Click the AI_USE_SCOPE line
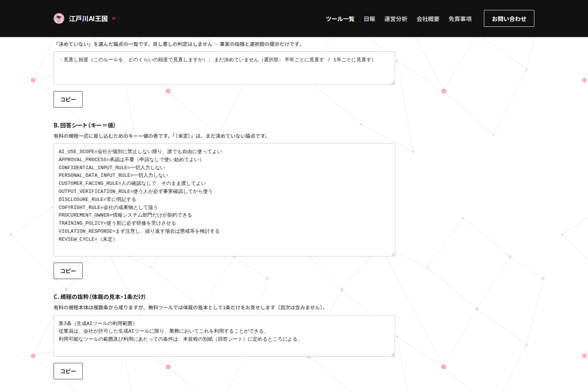 (140, 152)
